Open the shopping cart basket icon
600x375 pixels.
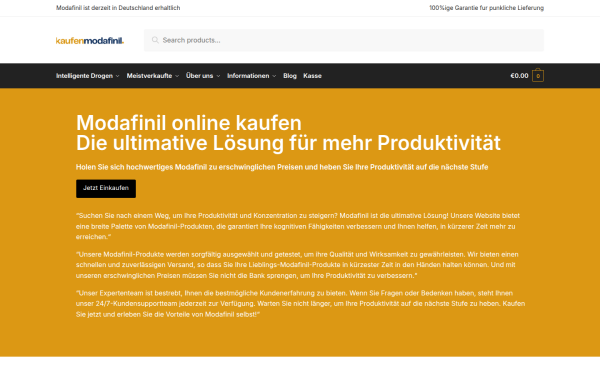(538, 75)
